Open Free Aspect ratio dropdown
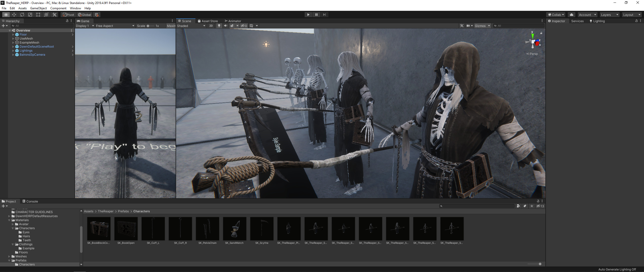 pyautogui.click(x=115, y=26)
